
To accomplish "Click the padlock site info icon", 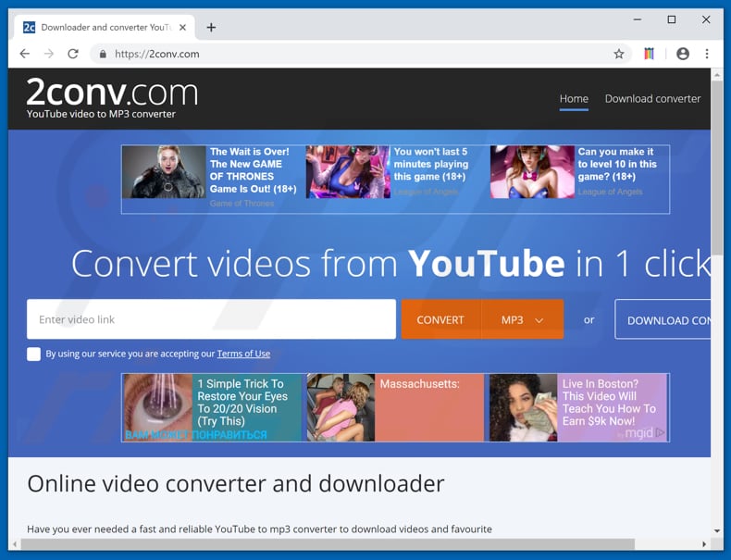I will (103, 54).
